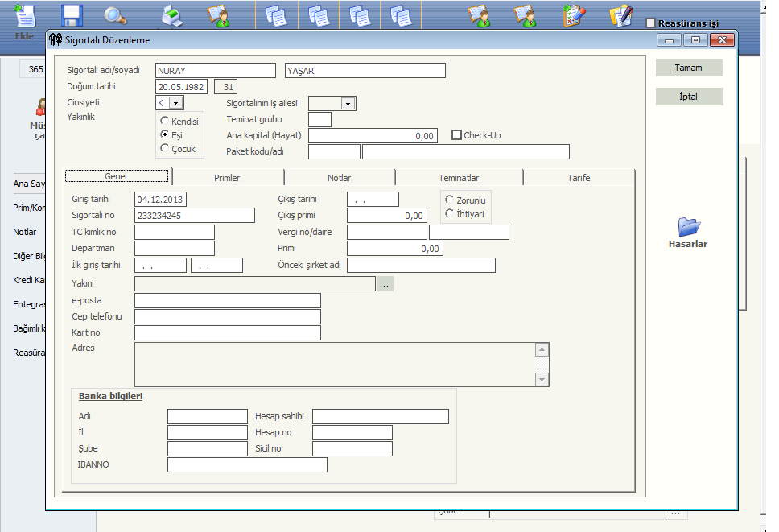Expand the Cinsiyeti dropdown
This screenshot has width=779, height=532.
(x=175, y=103)
